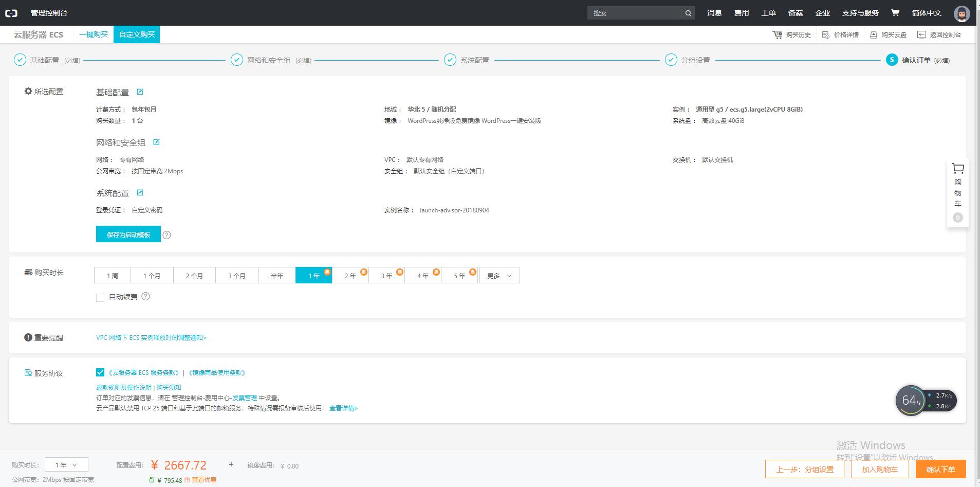Click step 5 确认订单 indicator

892,60
